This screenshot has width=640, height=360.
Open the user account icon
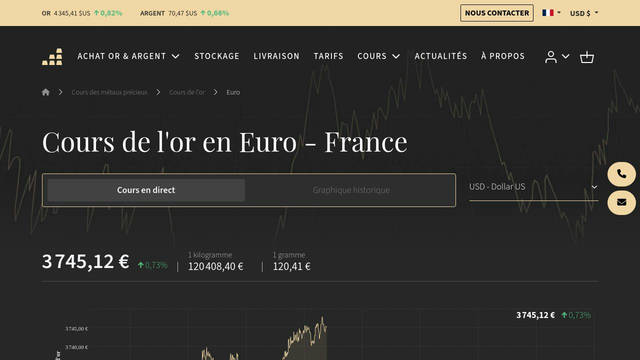coord(551,57)
